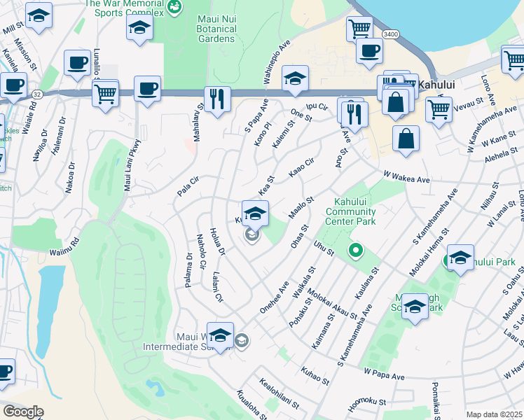
Task: Click the Kaulana St street label
Action: click(x=366, y=283)
